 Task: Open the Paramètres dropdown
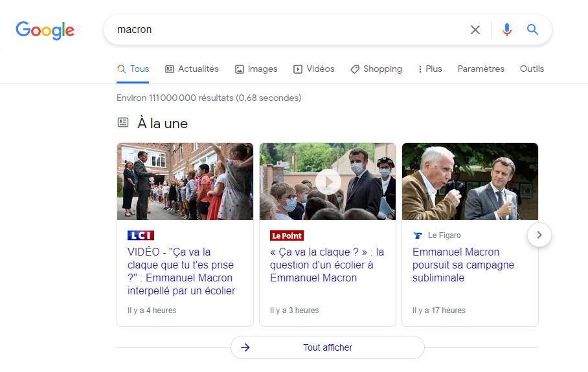[481, 69]
